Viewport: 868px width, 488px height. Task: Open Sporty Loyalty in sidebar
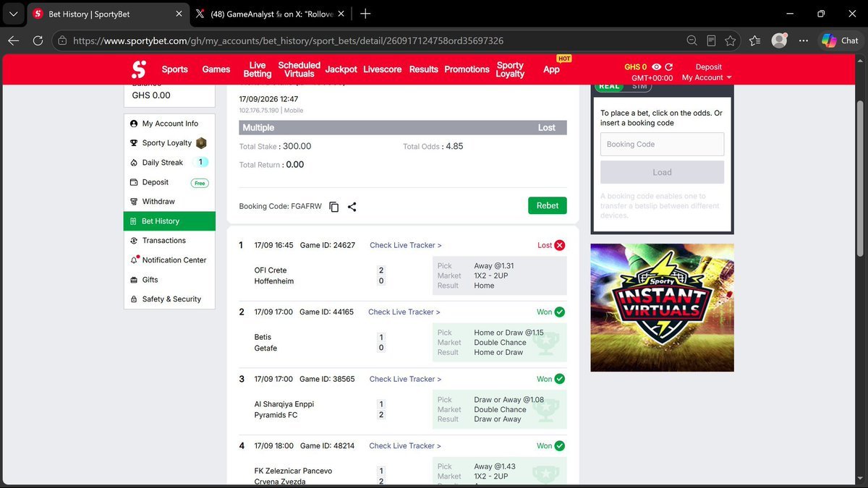click(169, 143)
